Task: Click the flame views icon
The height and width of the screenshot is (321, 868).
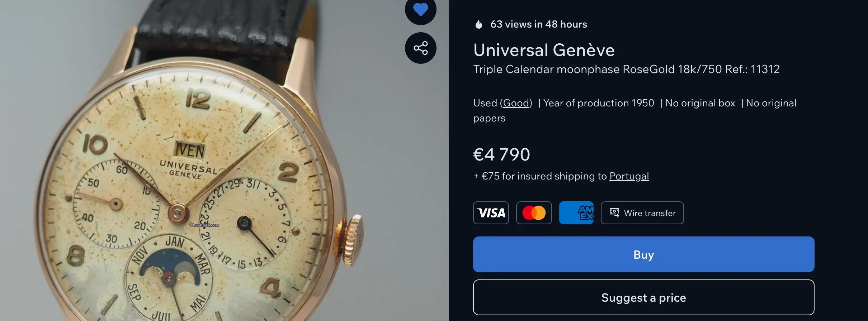Action: point(478,24)
